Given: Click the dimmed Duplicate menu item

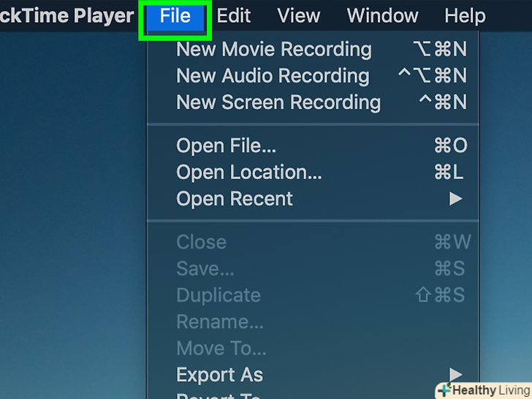Looking at the screenshot, I should 313,294.
